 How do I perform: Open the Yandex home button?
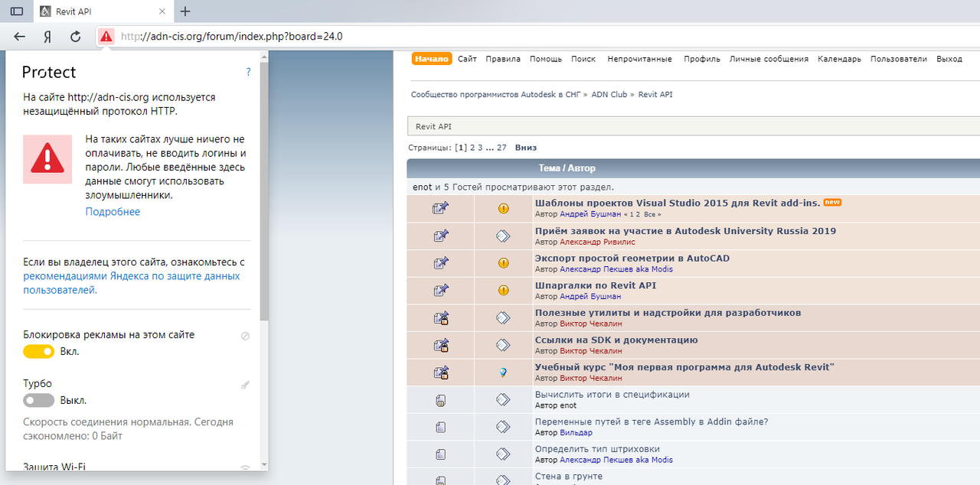47,36
